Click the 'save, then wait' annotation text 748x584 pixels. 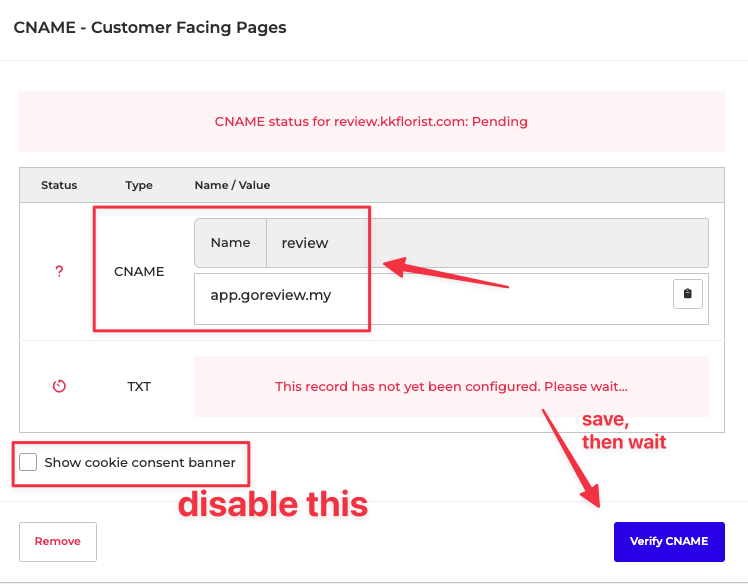(x=623, y=431)
